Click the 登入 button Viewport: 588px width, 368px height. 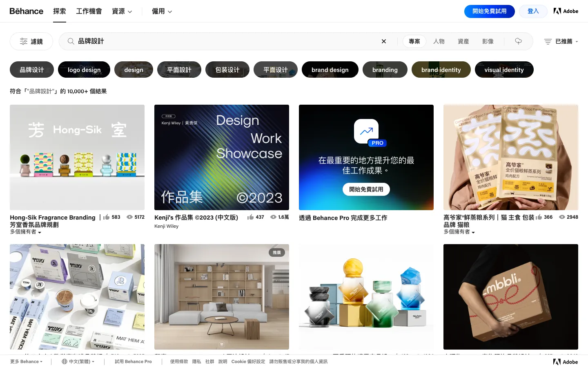pyautogui.click(x=533, y=11)
